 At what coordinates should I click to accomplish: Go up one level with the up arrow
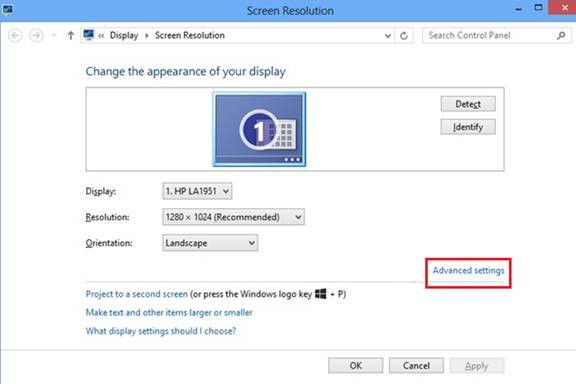tap(71, 36)
